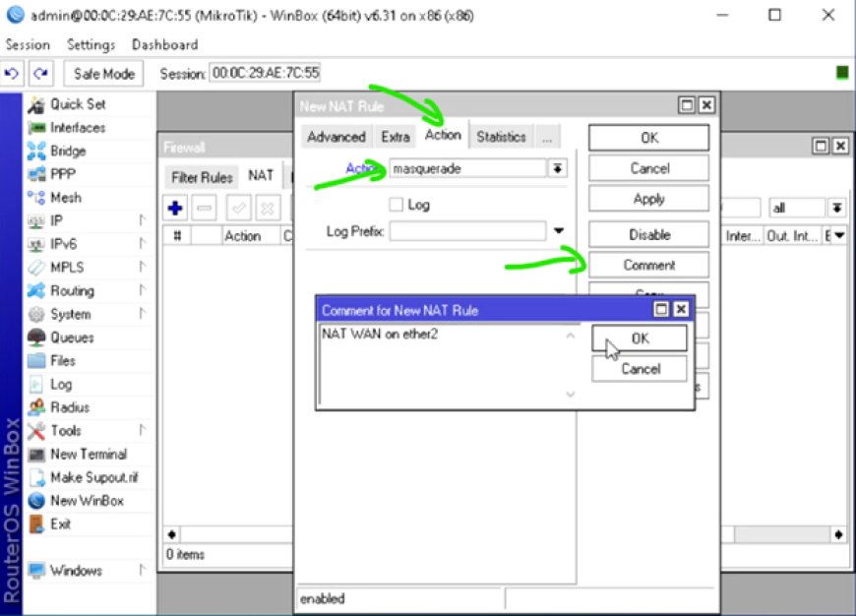The width and height of the screenshot is (856, 616).
Task: Click the Log Prefix input field
Action: pyautogui.click(x=467, y=231)
